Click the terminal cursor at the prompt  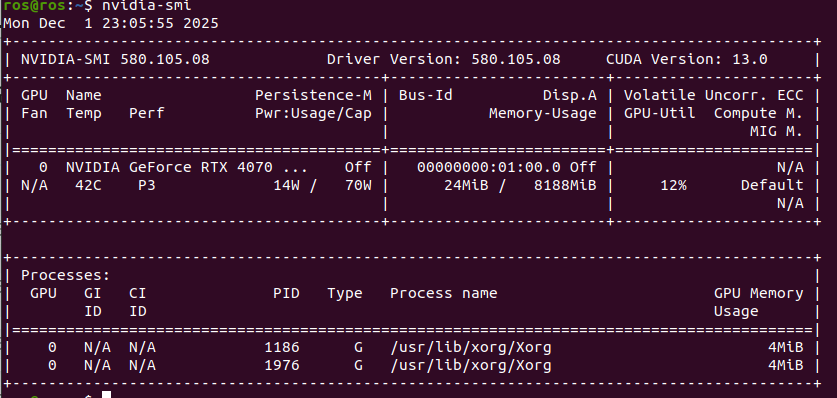106,394
